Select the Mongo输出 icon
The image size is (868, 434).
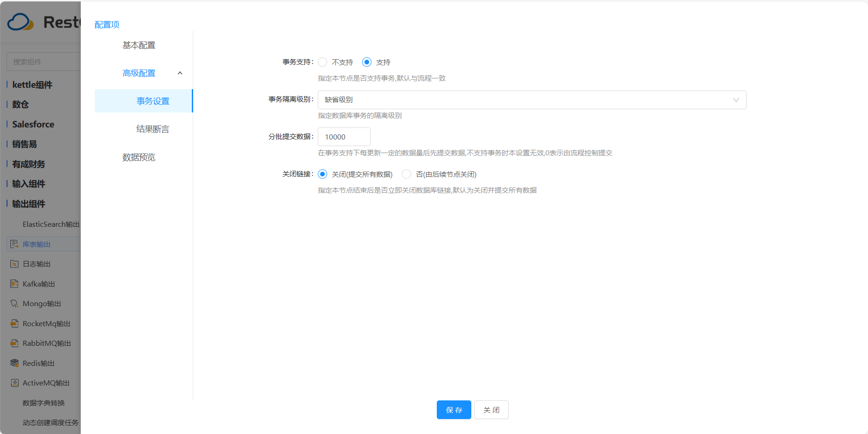click(x=14, y=303)
